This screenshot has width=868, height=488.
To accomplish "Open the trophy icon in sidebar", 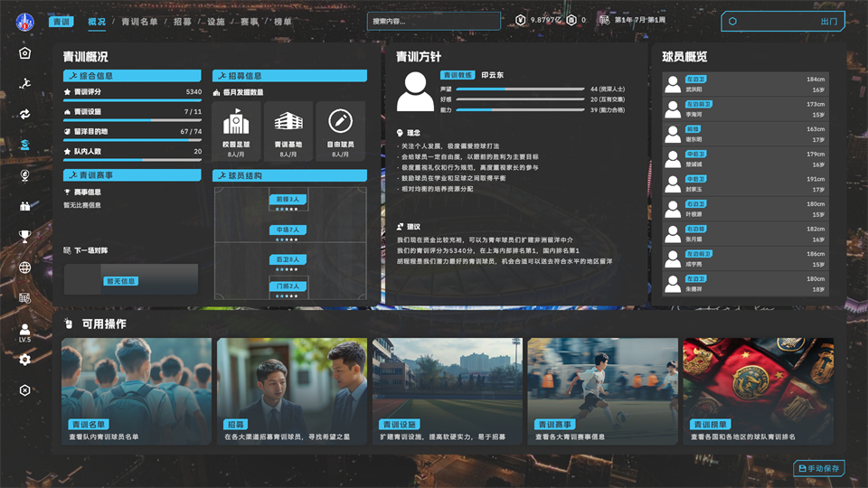I will click(x=24, y=237).
